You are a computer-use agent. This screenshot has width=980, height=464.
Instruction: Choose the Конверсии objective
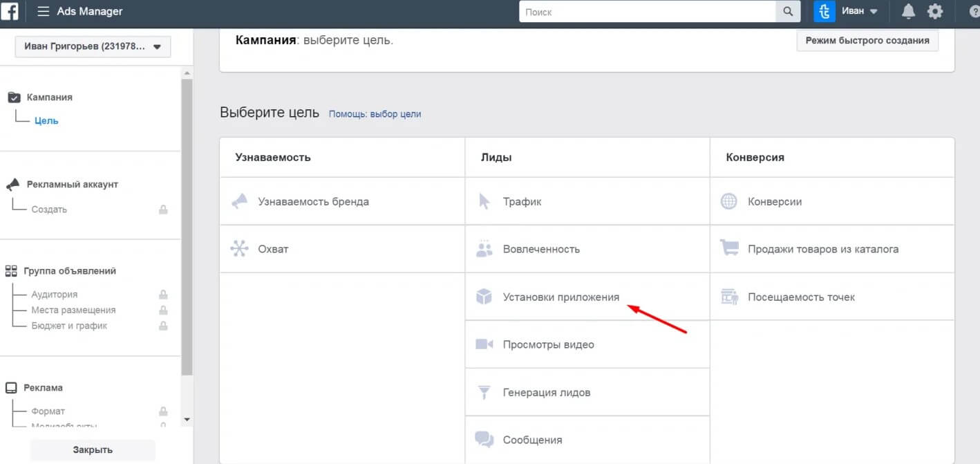point(832,201)
